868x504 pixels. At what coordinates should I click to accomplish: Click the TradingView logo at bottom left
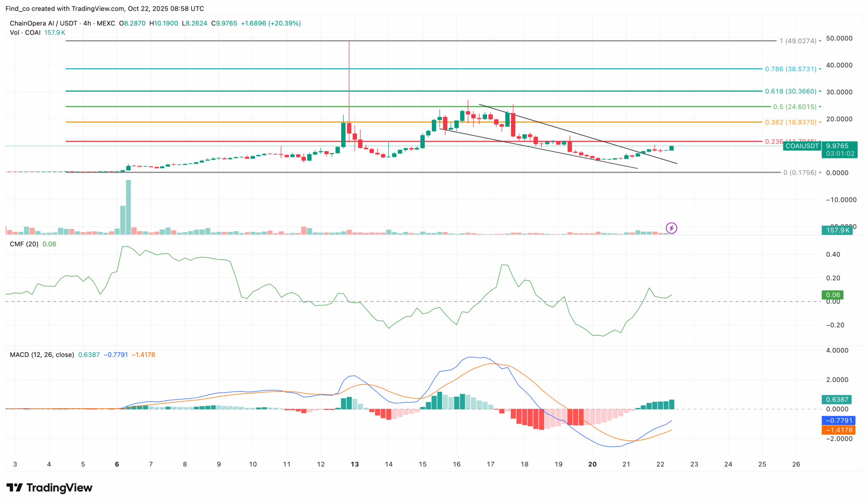(x=49, y=488)
